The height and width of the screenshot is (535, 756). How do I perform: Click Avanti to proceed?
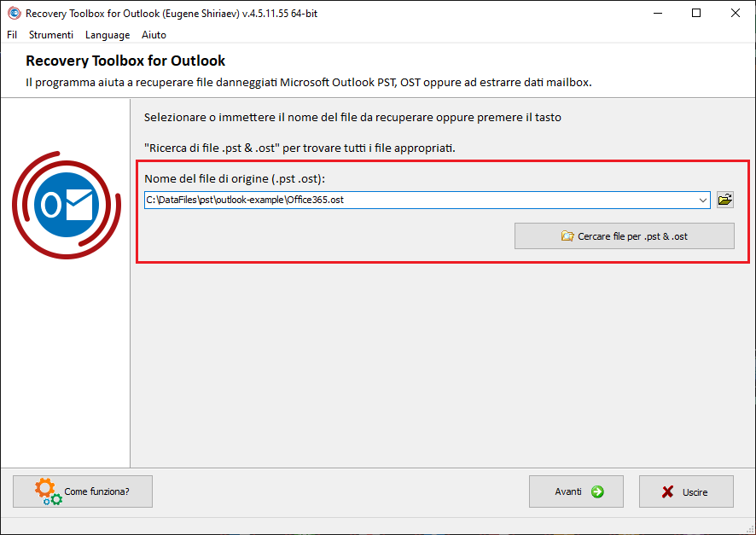pos(576,491)
